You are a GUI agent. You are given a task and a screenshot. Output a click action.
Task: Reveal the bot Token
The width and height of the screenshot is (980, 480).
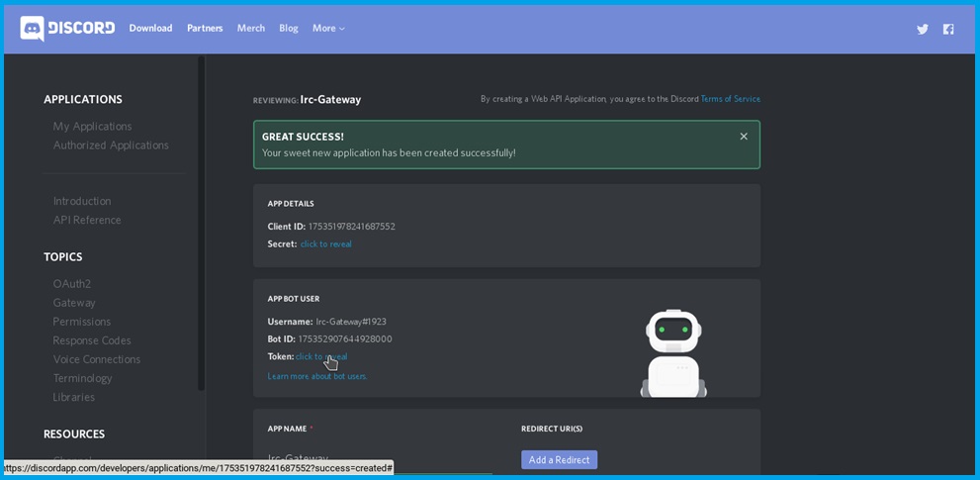tap(321, 356)
